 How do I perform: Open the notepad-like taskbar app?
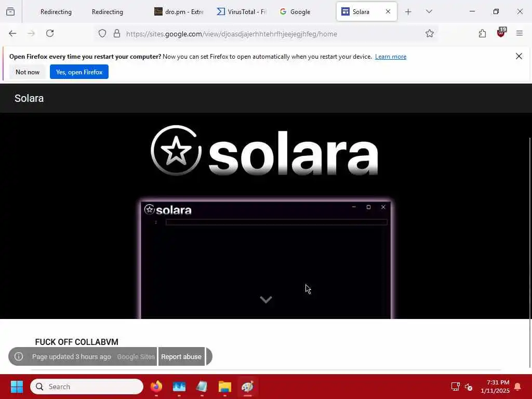[x=202, y=387]
